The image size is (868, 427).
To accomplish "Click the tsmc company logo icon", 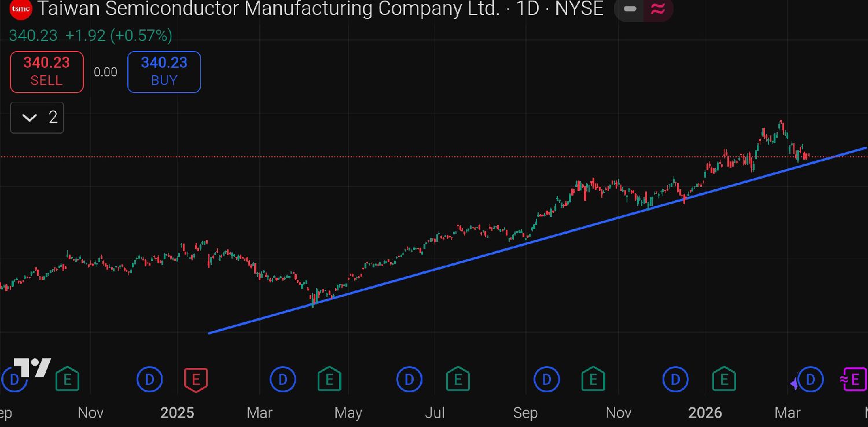I will (21, 9).
